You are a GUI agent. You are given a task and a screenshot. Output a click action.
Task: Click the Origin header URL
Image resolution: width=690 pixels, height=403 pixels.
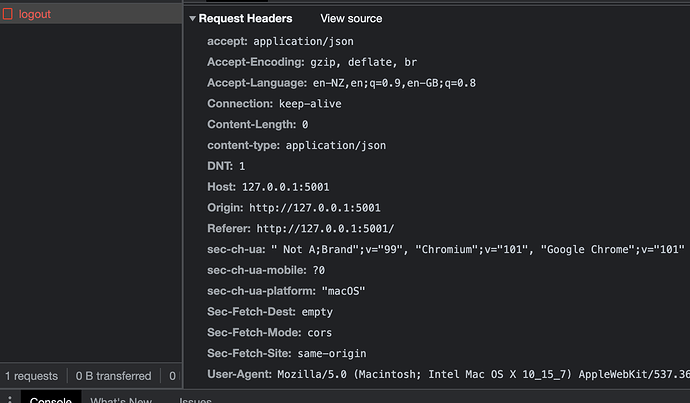314,208
